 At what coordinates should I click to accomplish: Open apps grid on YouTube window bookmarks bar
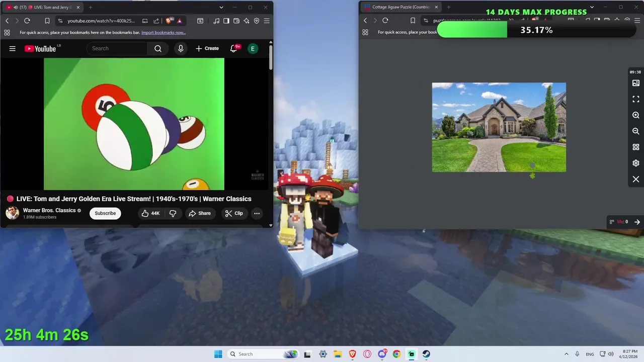7,32
